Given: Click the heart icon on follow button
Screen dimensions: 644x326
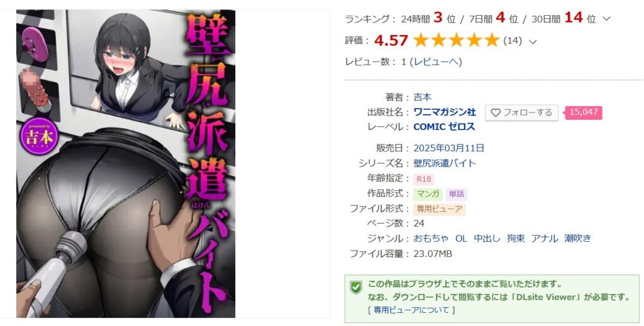Looking at the screenshot, I should coord(496,112).
